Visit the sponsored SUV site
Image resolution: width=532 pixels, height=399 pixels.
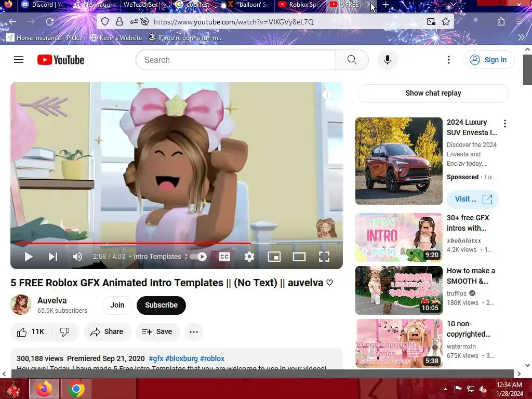tap(472, 199)
